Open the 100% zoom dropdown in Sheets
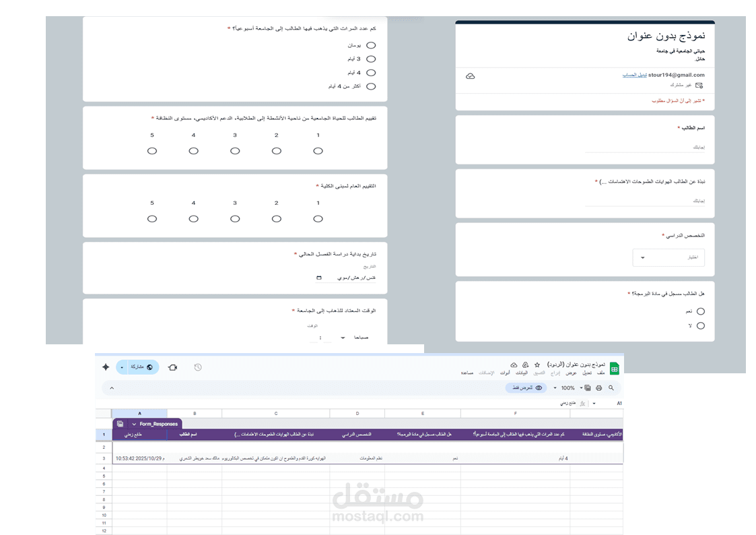The height and width of the screenshot is (535, 756). (x=569, y=387)
